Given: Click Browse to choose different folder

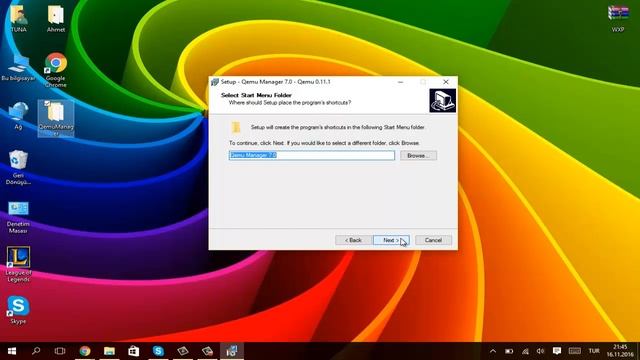Looking at the screenshot, I should tap(418, 156).
